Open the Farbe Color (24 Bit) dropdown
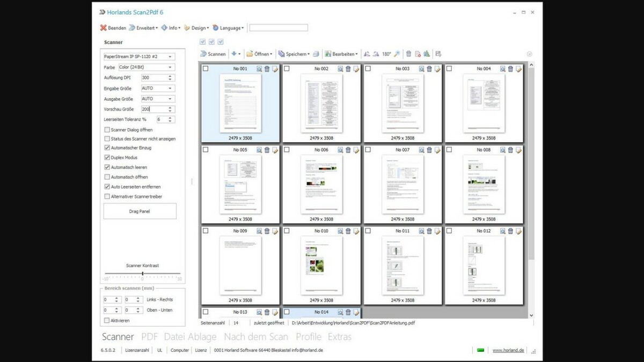This screenshot has height=362, width=644. pyautogui.click(x=147, y=67)
